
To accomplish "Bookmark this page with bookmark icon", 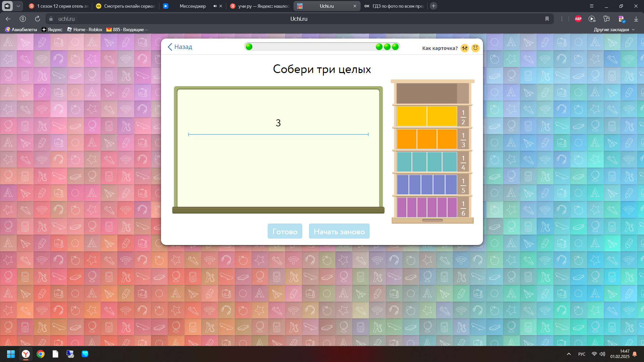I will pyautogui.click(x=547, y=19).
